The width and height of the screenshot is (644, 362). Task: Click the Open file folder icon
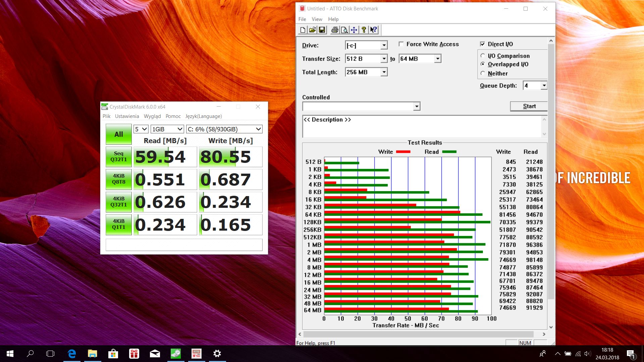[x=312, y=30]
